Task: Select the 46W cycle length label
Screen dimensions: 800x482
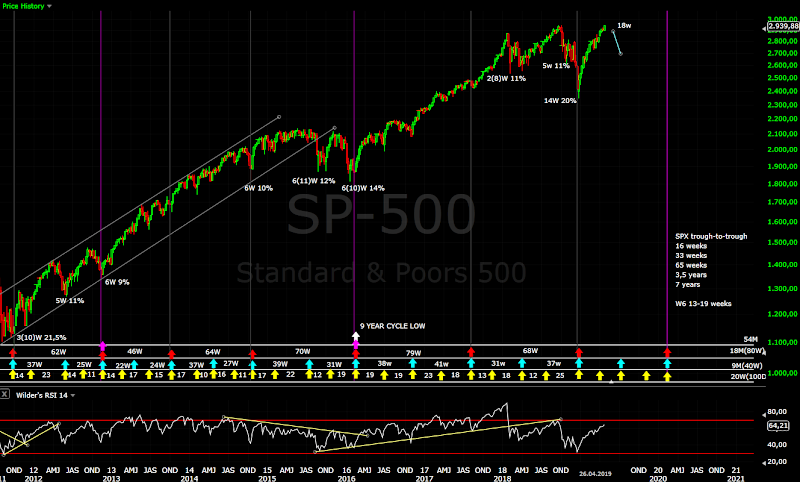Action: click(x=135, y=351)
